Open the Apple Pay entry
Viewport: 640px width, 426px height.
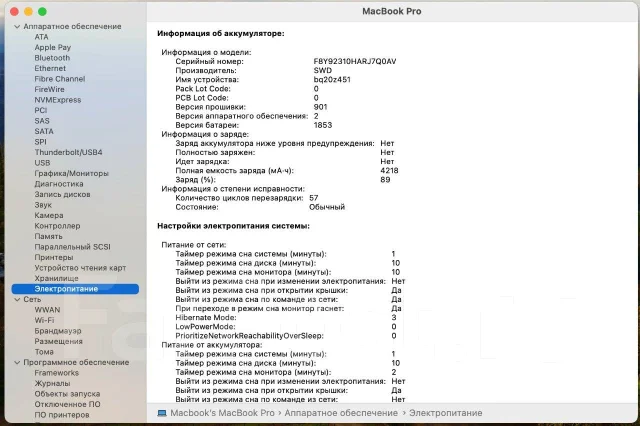[53, 47]
